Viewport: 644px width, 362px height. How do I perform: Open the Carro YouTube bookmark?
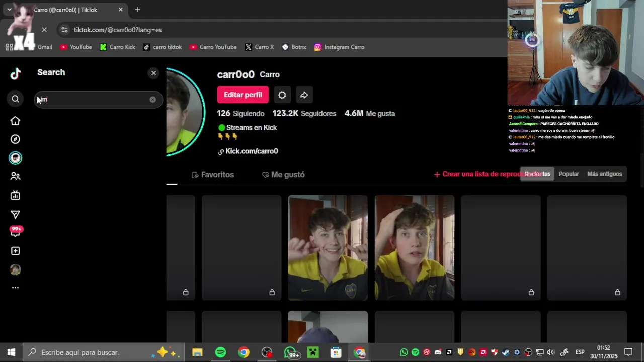[213, 47]
